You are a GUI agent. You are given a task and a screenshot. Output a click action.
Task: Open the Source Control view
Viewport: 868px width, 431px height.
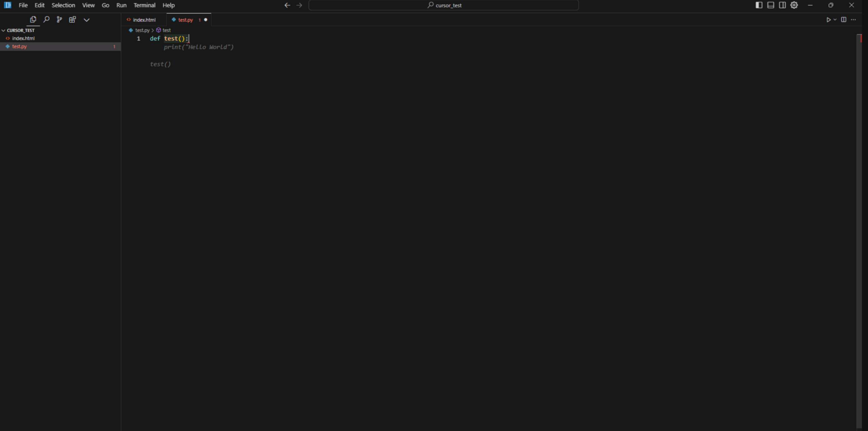[60, 20]
